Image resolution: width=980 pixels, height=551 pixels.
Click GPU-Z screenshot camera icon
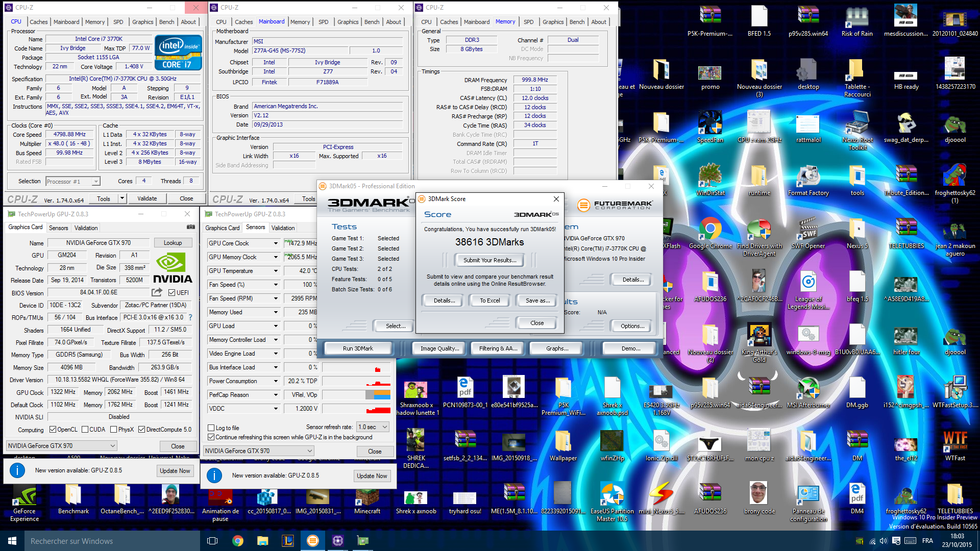pyautogui.click(x=190, y=227)
